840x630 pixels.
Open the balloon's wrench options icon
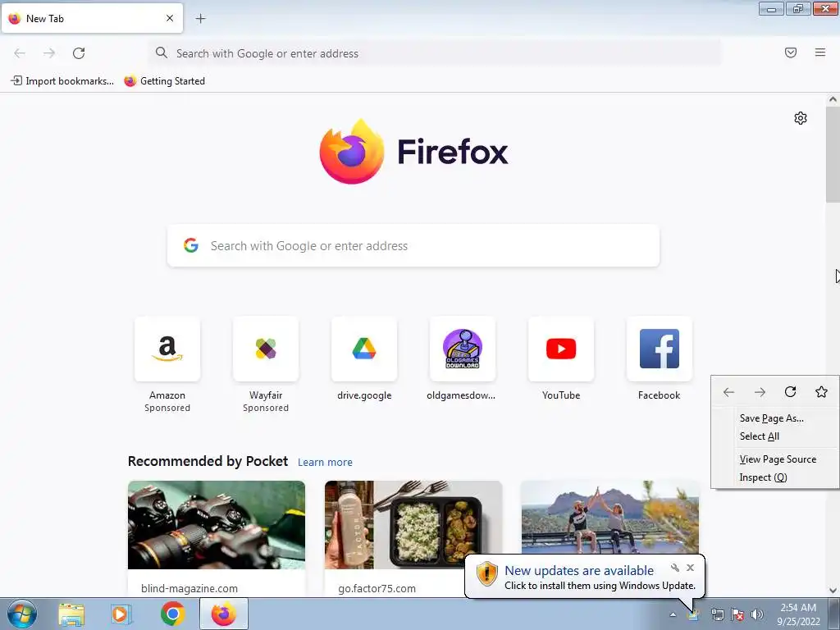pos(675,568)
